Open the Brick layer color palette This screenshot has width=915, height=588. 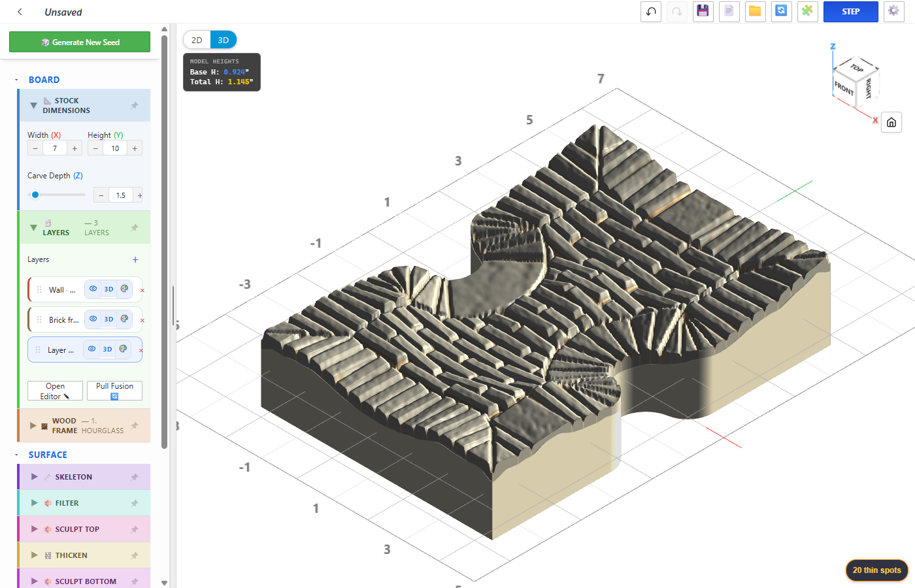[x=124, y=319]
